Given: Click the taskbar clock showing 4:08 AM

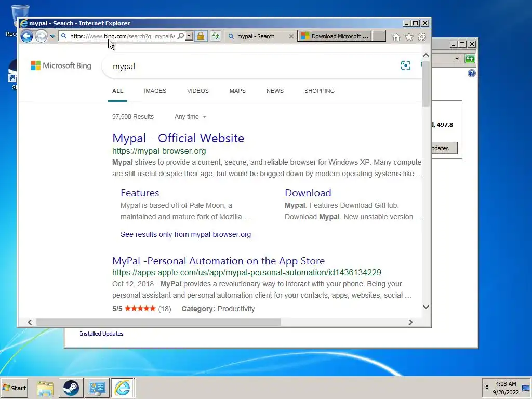Looking at the screenshot, I should (506, 388).
